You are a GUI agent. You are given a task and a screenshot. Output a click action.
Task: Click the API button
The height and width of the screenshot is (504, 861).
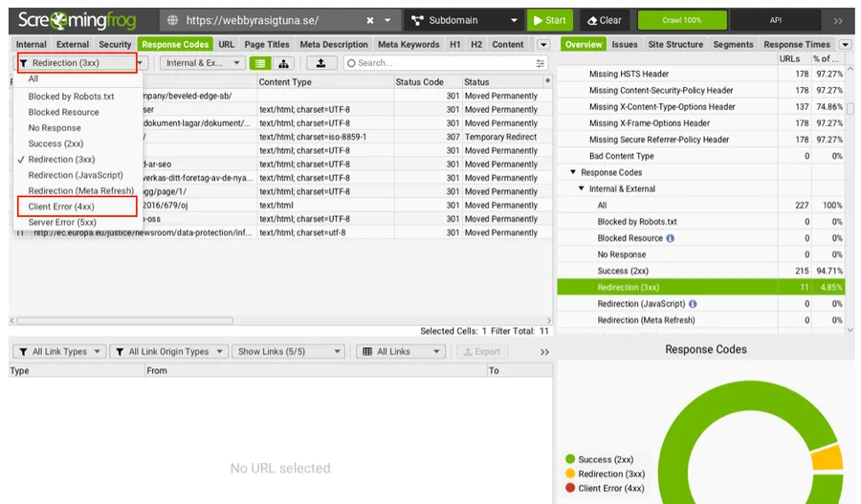click(x=775, y=20)
